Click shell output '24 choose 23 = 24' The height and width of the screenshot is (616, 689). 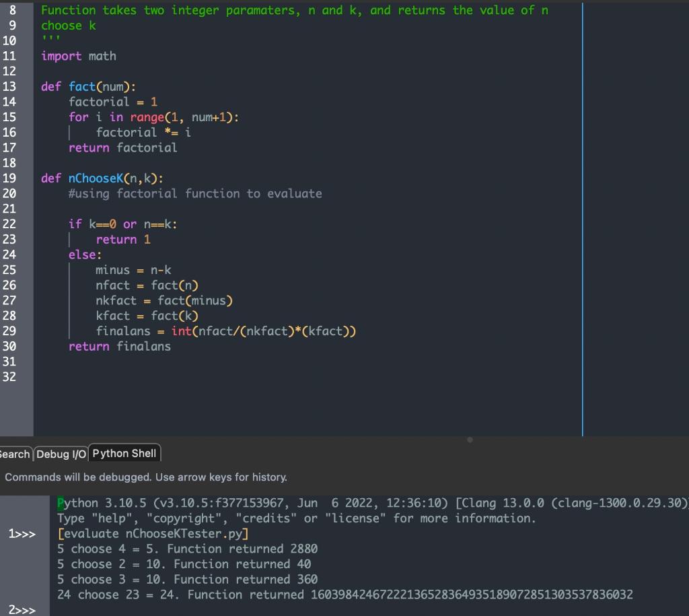(x=345, y=595)
